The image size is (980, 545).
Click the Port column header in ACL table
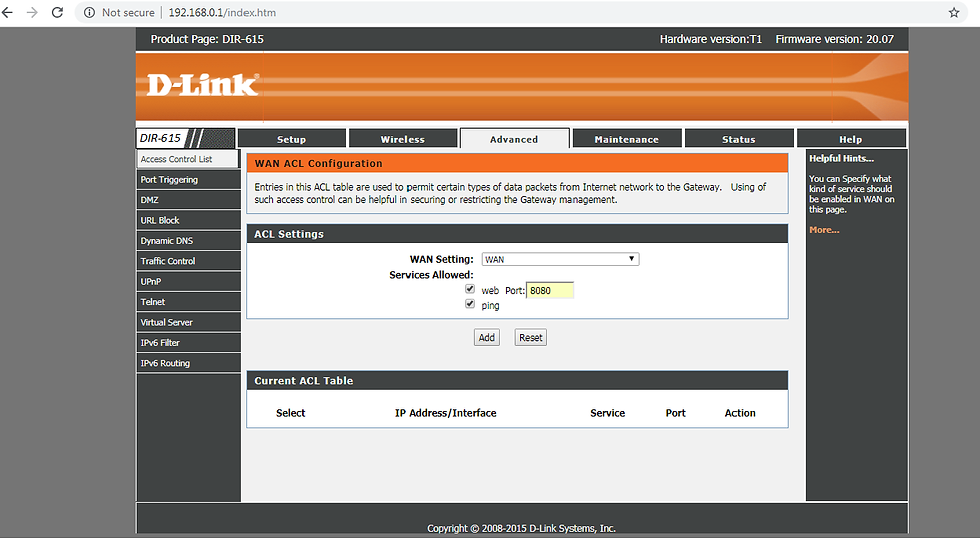[676, 413]
